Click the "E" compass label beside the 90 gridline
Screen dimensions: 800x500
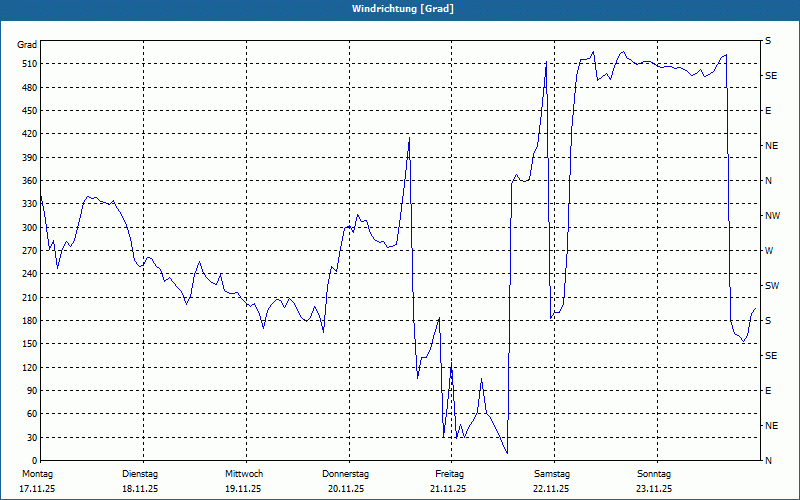pos(768,391)
